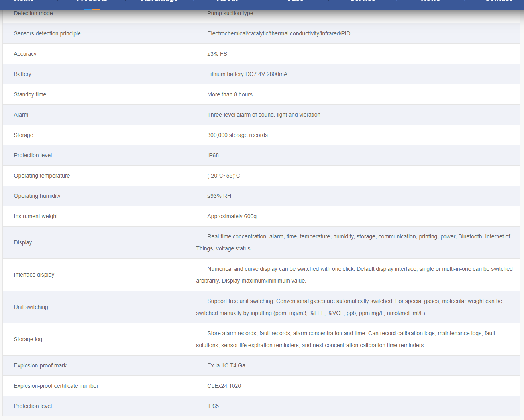
Task: Click the '≤93% RH' humidity value
Action: point(219,196)
